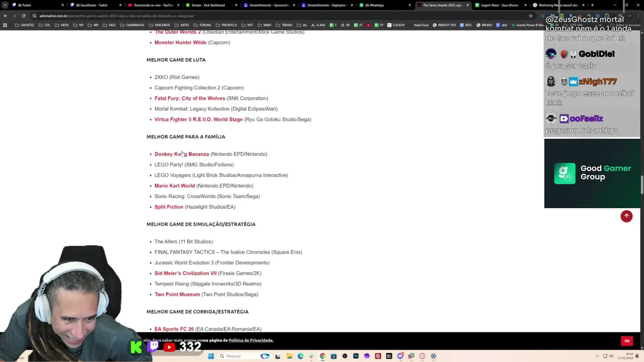Click 'Tempest Rising' list entry
The width and height of the screenshot is (644, 362).
pos(208,284)
